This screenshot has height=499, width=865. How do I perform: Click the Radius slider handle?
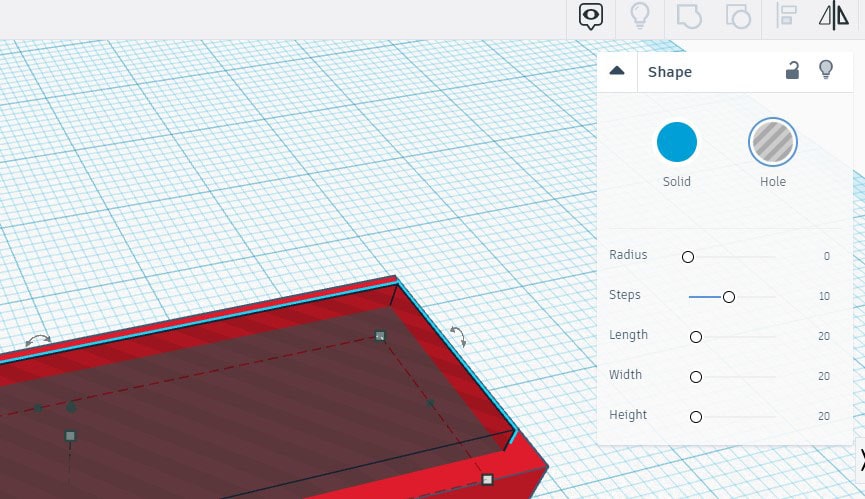688,257
